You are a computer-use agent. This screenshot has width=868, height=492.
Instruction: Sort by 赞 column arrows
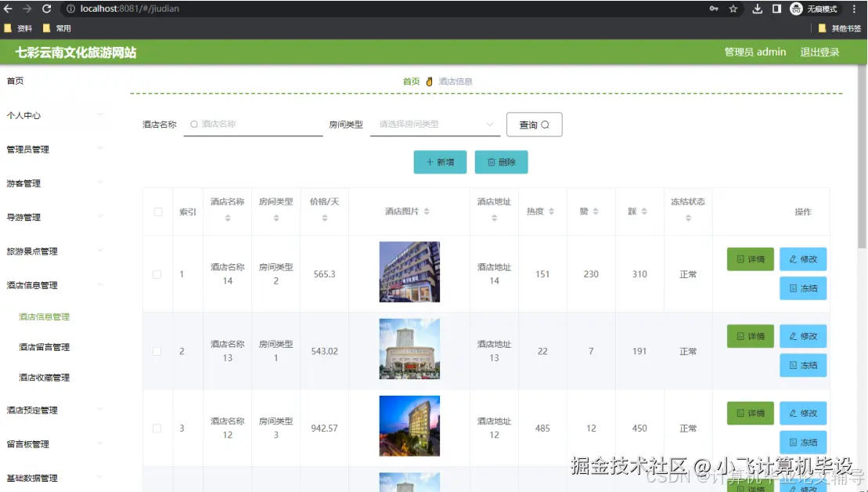[x=596, y=211]
